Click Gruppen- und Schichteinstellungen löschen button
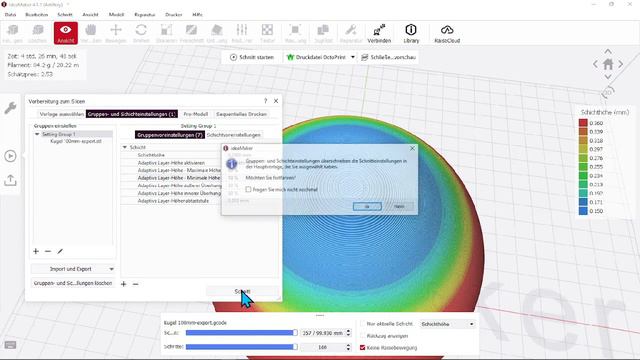This screenshot has height=360, width=640. tap(73, 283)
